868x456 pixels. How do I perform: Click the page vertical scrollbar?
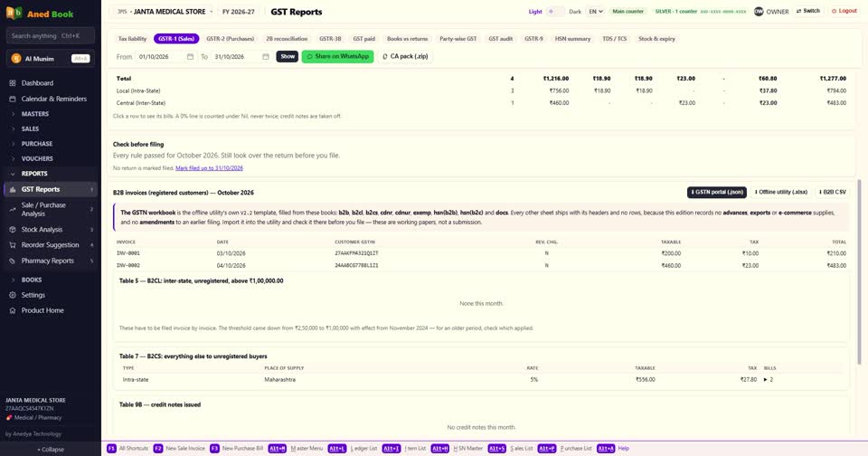tap(859, 271)
